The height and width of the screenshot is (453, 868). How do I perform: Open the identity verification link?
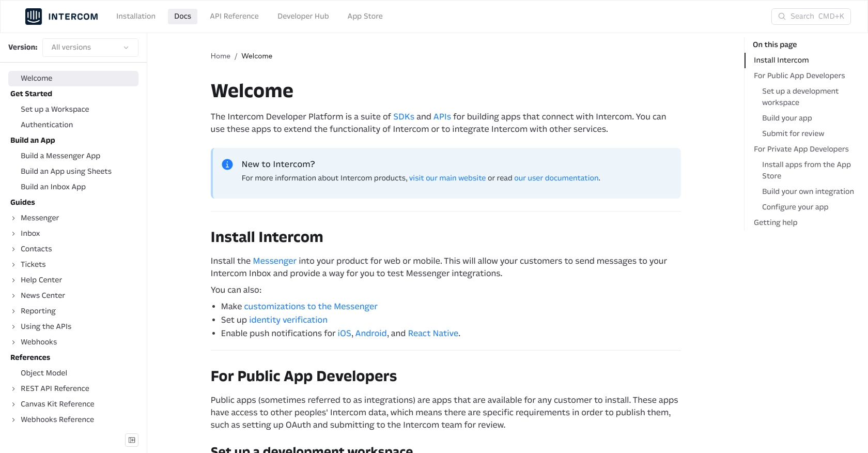coord(288,320)
